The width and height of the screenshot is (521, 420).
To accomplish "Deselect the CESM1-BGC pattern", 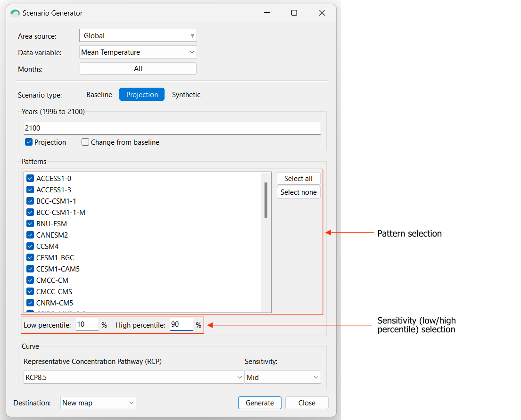I will [x=30, y=257].
